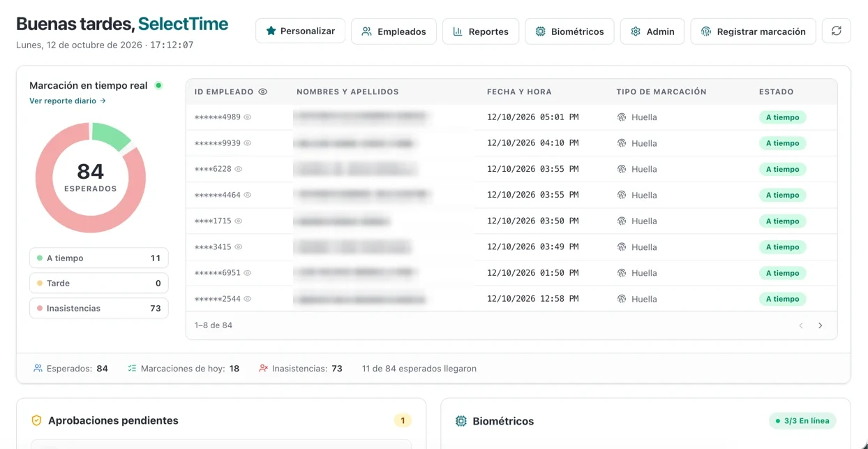The width and height of the screenshot is (868, 449).
Task: Reveal the ID ending in 4989
Action: point(247,117)
